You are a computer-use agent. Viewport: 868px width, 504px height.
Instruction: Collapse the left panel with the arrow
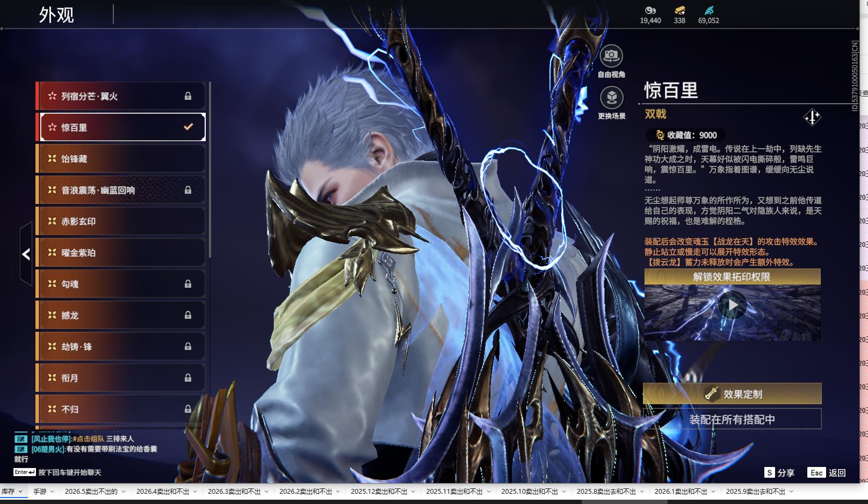(x=26, y=254)
